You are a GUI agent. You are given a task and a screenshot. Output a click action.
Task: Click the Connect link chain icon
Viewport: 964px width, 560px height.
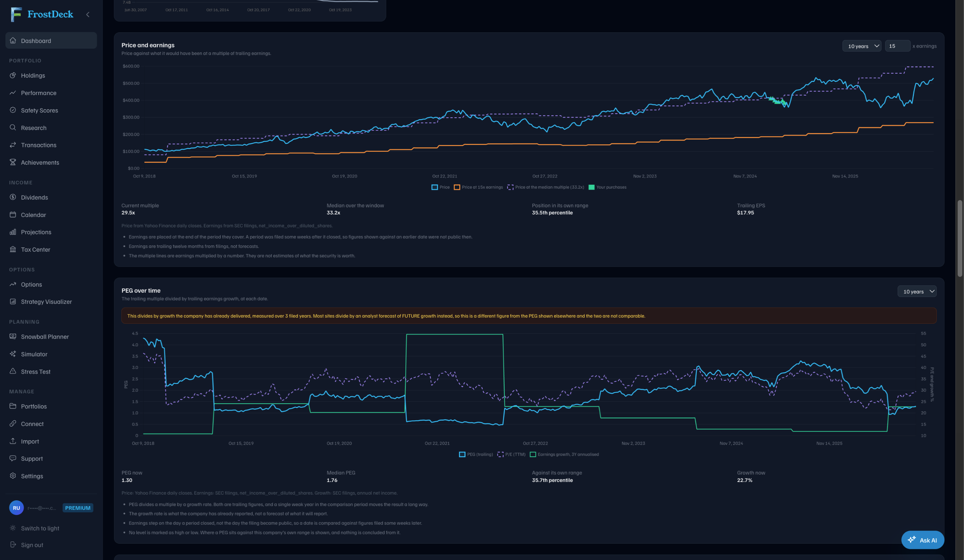pos(13,424)
